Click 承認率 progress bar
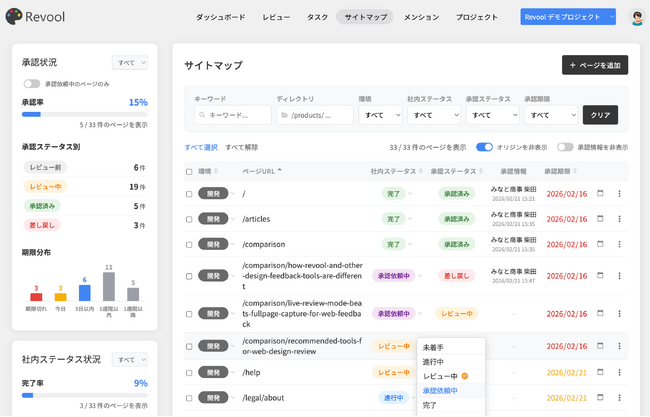Viewport: 650px width, 417px height. (85, 114)
